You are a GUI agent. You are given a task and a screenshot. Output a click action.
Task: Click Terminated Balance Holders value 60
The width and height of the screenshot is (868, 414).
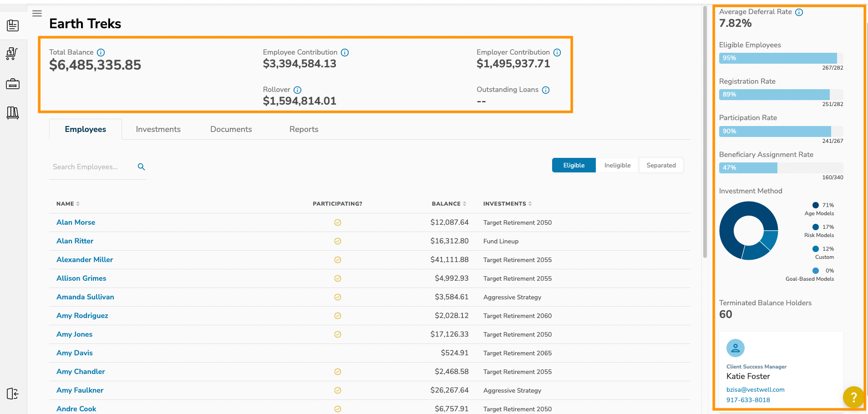click(726, 314)
